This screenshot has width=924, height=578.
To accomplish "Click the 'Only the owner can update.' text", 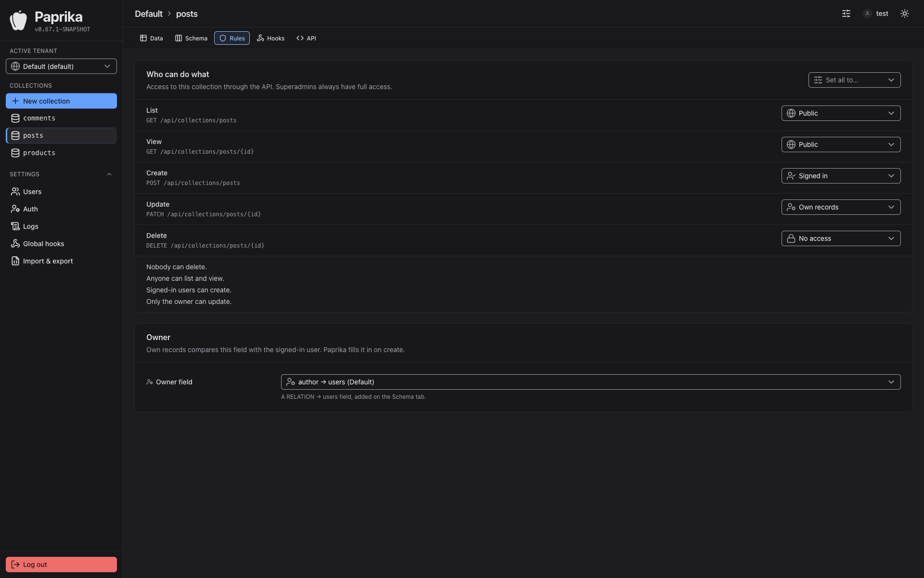I will [x=189, y=302].
